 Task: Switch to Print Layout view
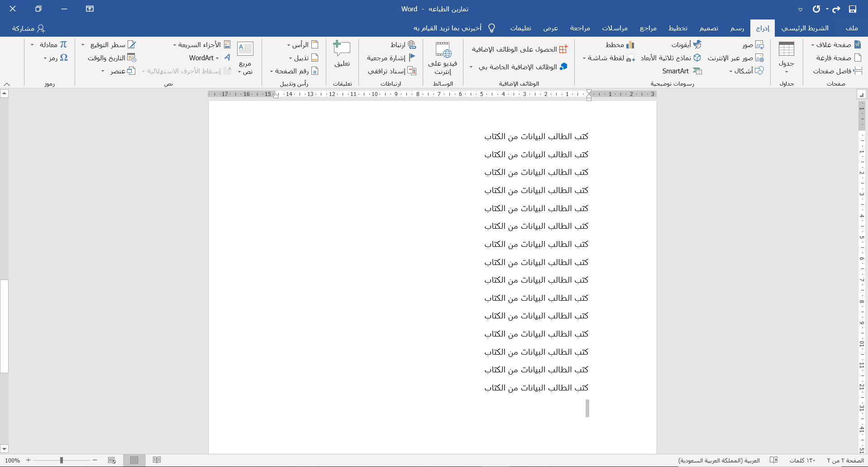pyautogui.click(x=134, y=460)
